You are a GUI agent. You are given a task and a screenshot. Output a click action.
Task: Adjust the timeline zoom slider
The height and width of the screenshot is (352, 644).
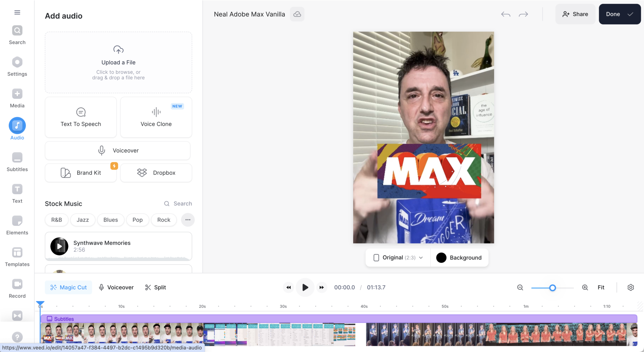coord(552,287)
